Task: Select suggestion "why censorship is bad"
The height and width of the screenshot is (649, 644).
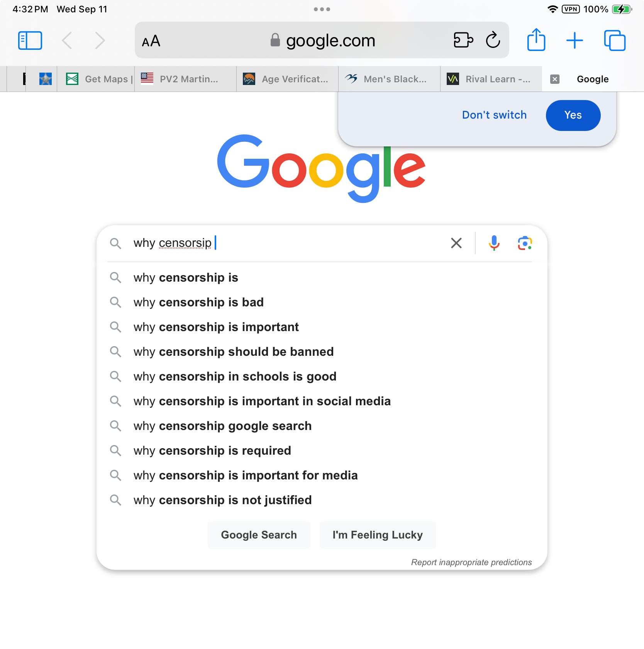Action: (x=198, y=302)
